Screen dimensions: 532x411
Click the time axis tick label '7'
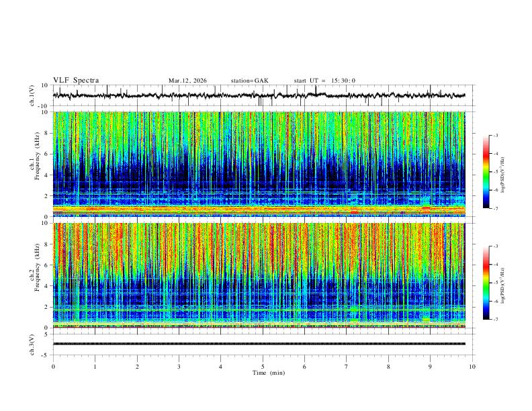click(347, 367)
